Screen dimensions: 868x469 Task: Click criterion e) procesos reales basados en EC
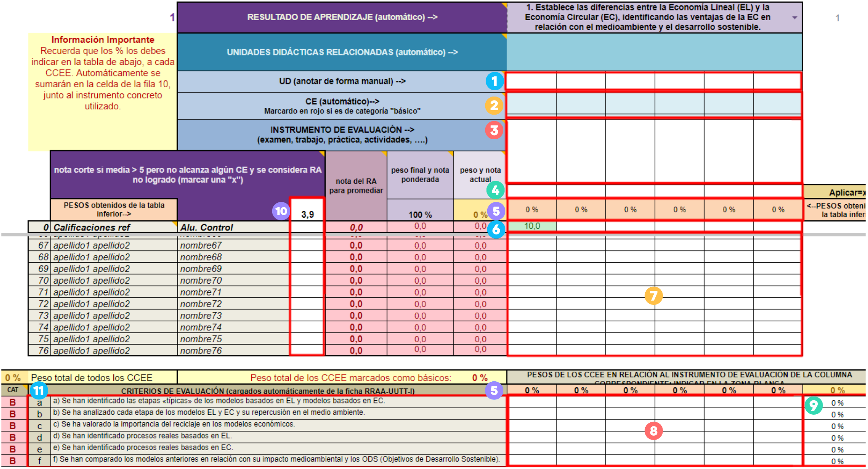coord(278,448)
